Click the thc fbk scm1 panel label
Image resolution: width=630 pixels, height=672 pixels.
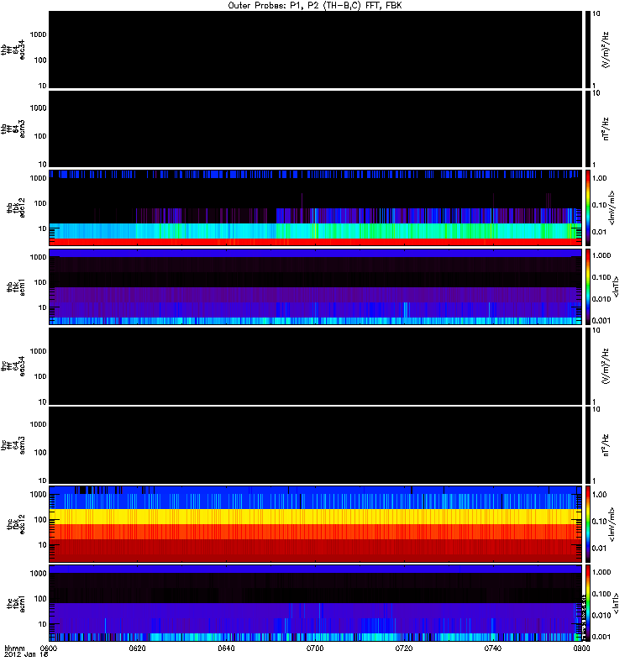[x=16, y=603]
